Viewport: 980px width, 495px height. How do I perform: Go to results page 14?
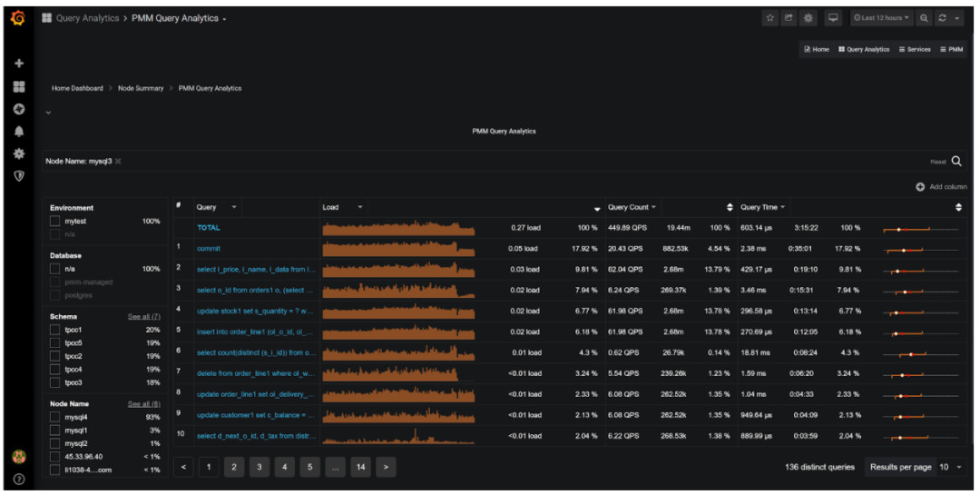360,467
